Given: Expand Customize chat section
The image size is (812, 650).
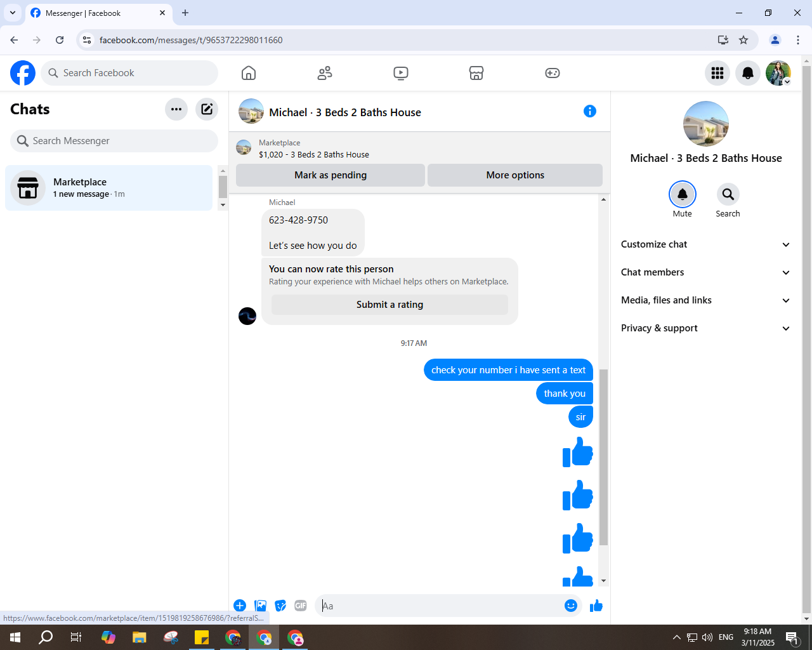Looking at the screenshot, I should point(706,244).
